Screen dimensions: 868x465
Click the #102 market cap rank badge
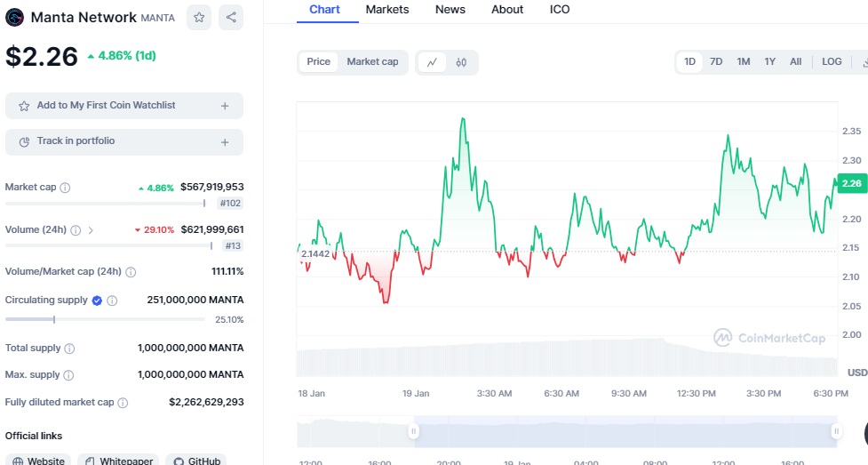point(230,204)
